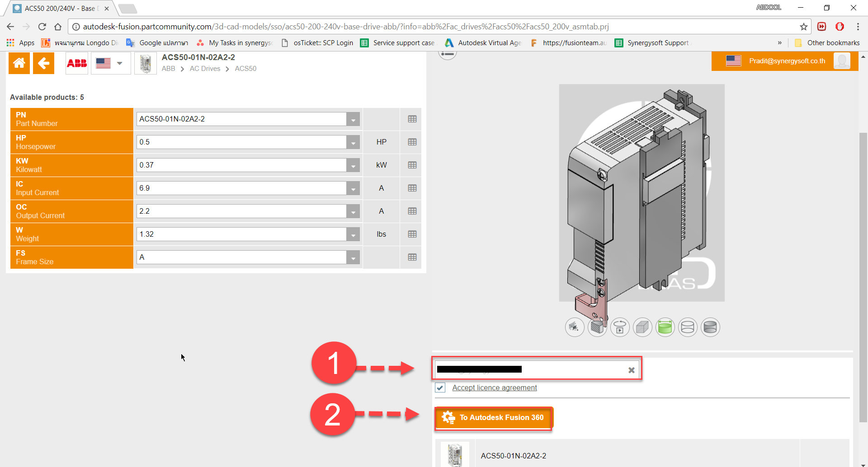Clear the filename input field with the X
868x467 pixels.
(x=631, y=369)
